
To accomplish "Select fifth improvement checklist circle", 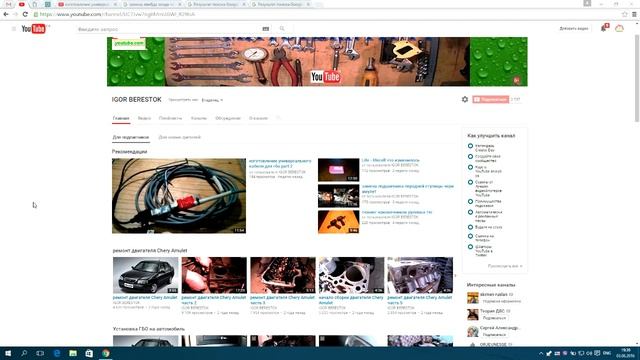I will coord(470,202).
